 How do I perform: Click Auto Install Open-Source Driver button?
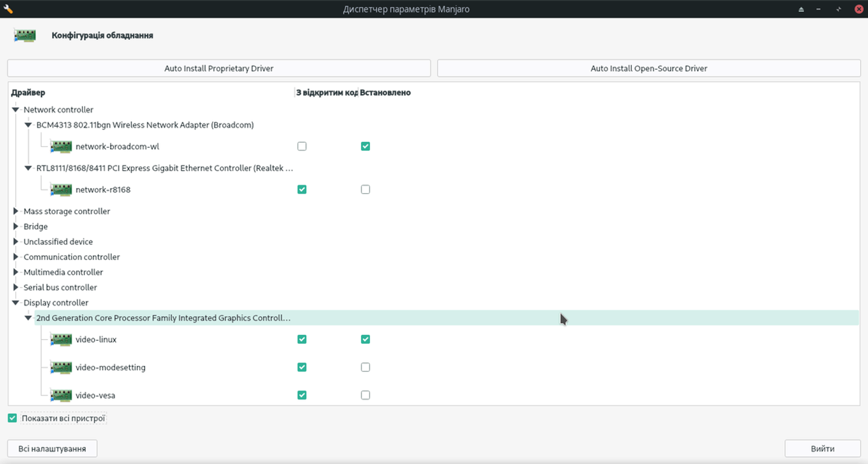[x=649, y=68]
